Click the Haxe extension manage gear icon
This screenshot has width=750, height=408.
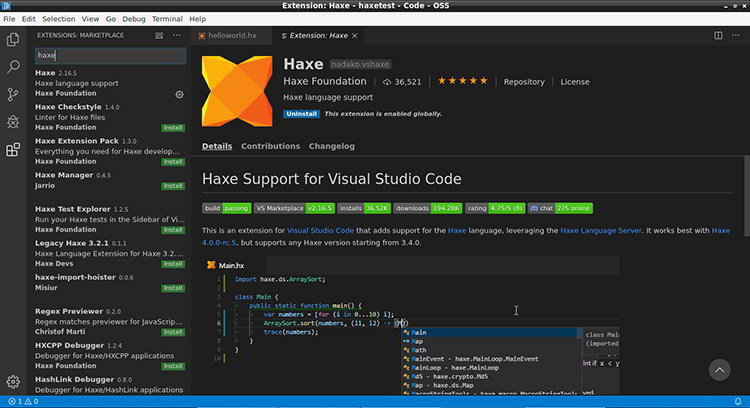click(x=179, y=94)
